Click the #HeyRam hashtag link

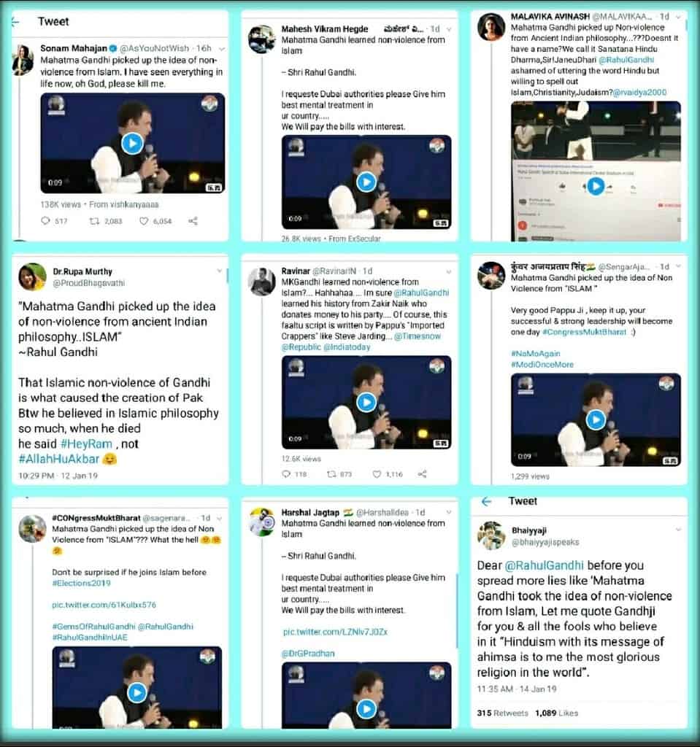86,444
